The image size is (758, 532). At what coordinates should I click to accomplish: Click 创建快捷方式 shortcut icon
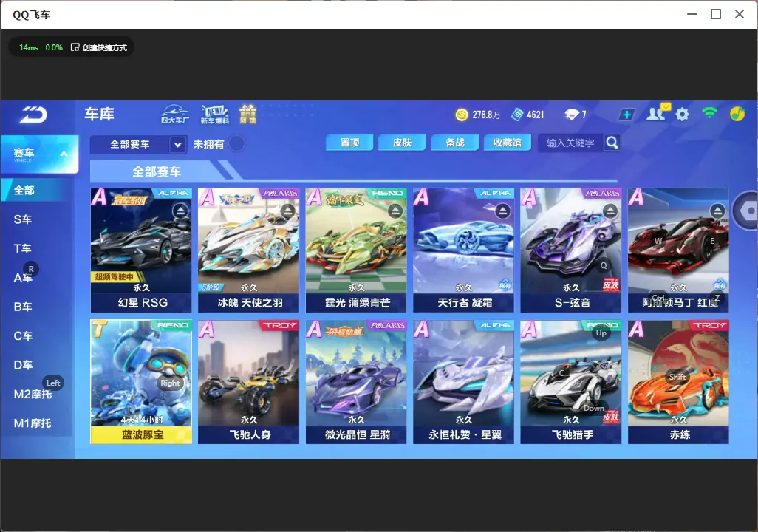pyautogui.click(x=75, y=47)
